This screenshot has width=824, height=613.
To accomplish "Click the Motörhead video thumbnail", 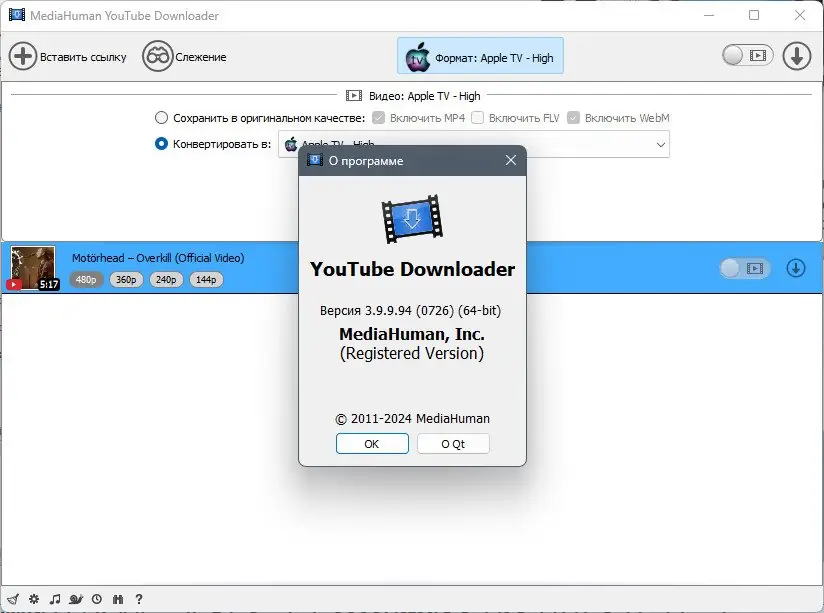I will 33,268.
